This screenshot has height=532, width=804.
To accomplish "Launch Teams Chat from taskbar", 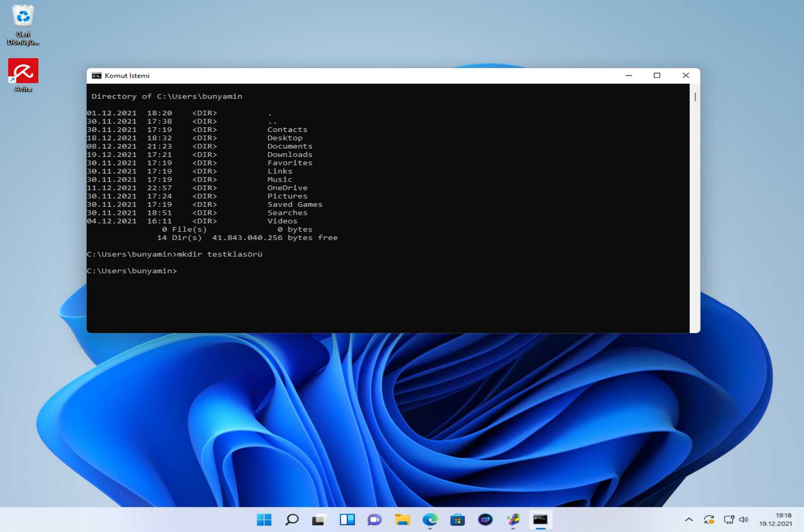I will point(374,519).
